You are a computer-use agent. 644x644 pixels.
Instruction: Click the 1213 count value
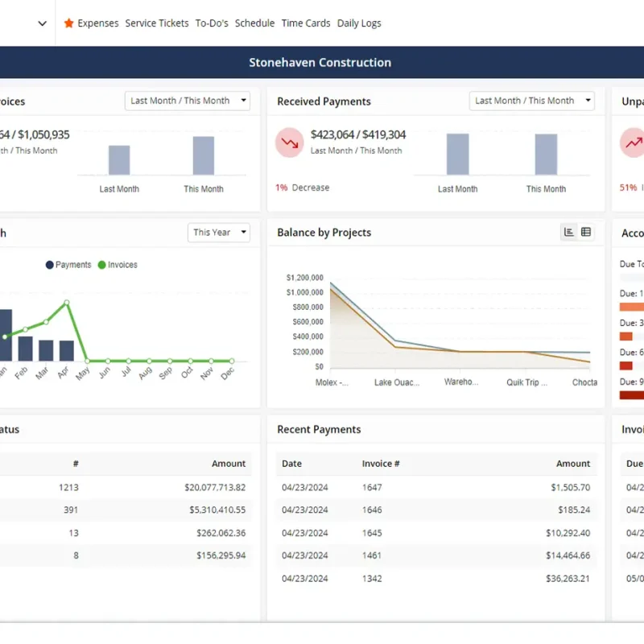tap(68, 488)
